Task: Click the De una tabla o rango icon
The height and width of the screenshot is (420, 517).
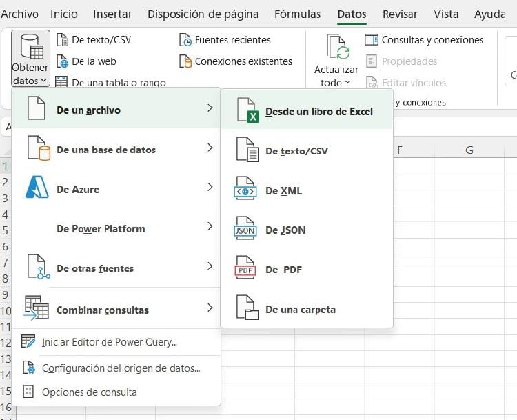Action: pos(61,82)
